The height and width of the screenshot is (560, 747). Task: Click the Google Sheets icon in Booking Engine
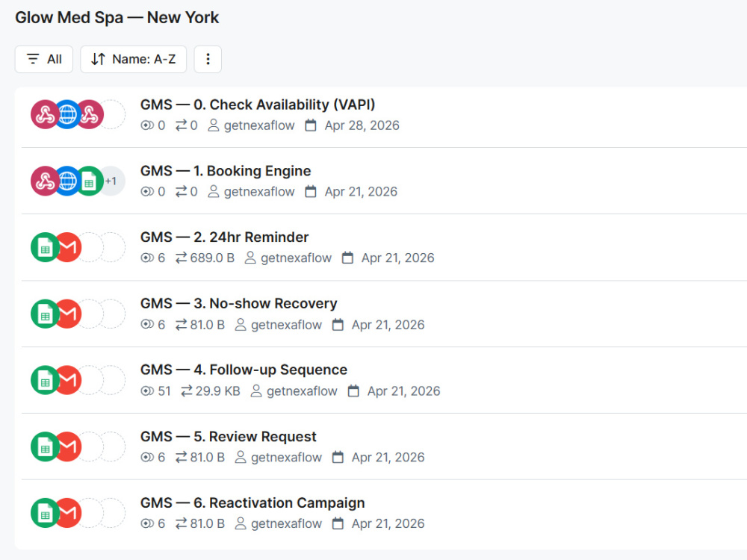click(x=89, y=181)
